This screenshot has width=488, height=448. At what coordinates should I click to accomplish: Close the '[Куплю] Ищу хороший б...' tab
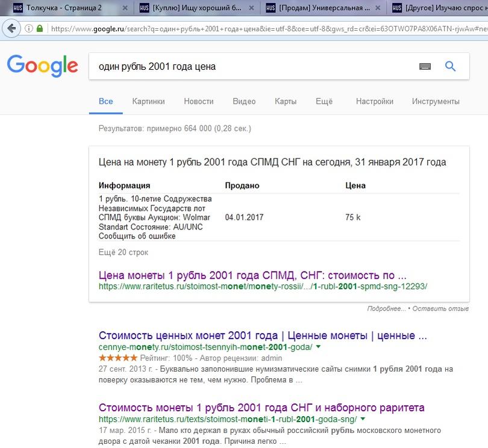click(251, 8)
